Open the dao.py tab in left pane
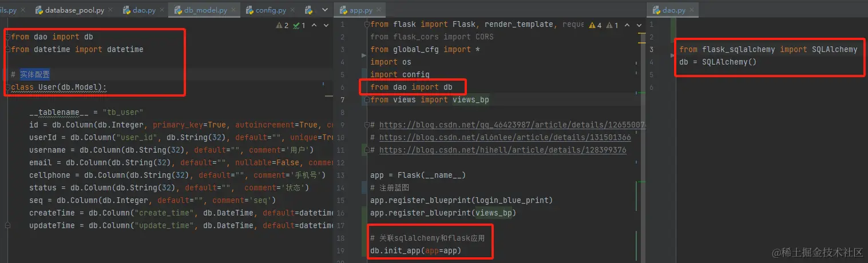This screenshot has width=868, height=263. [144, 10]
